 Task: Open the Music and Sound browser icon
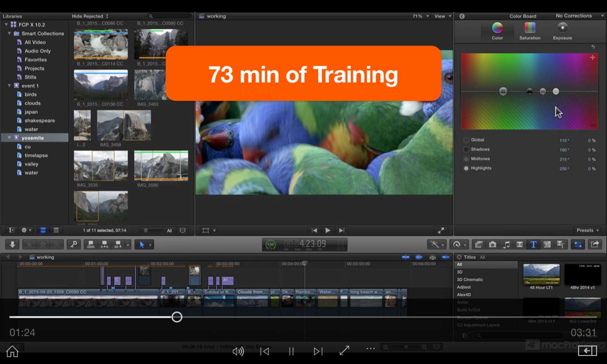506,244
